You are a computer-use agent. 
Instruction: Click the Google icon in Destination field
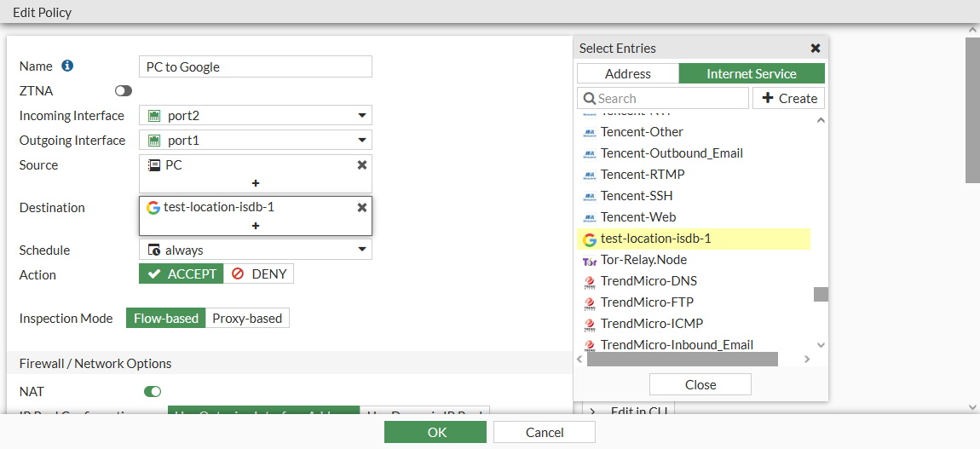tap(153, 207)
